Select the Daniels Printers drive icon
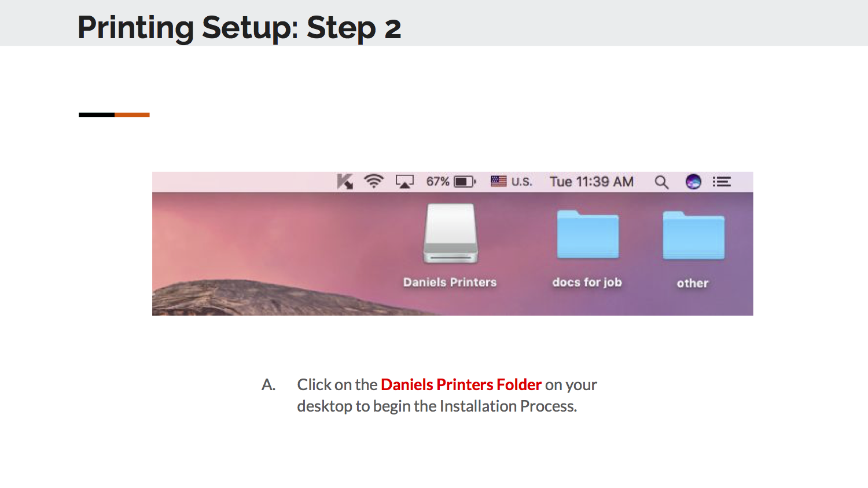Screen dimensions: 868x488 click(x=451, y=234)
